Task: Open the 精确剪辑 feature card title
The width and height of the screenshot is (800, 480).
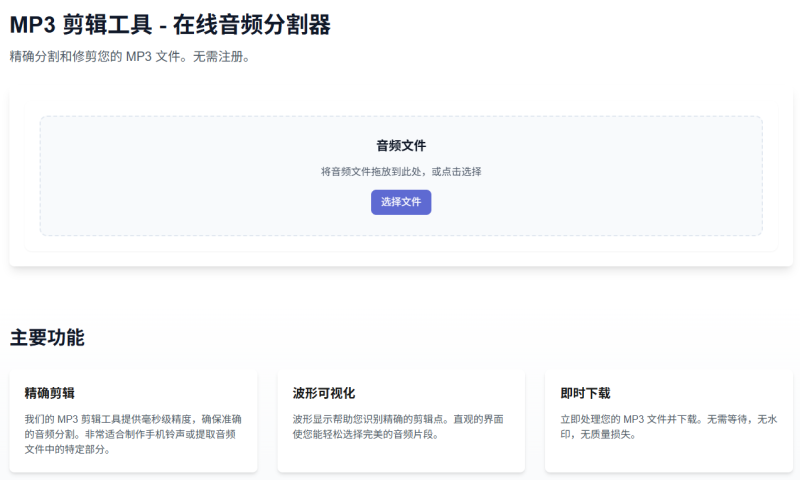Action: click(50, 393)
